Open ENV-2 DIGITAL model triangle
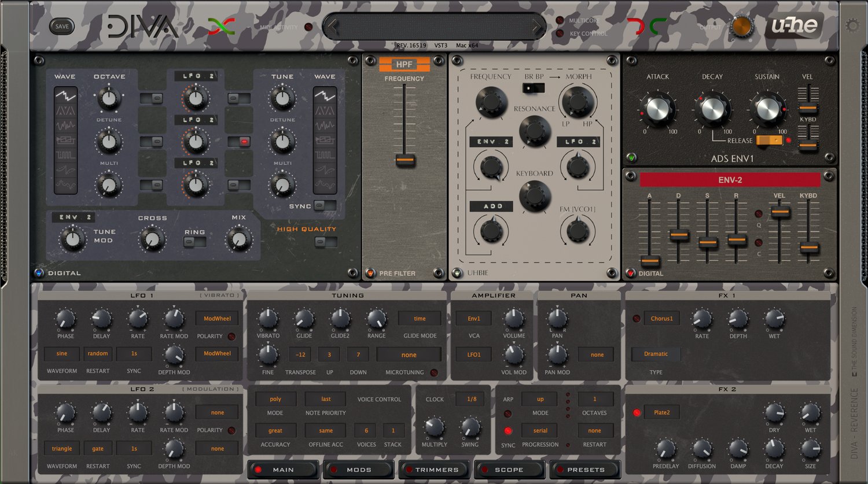 coord(631,273)
